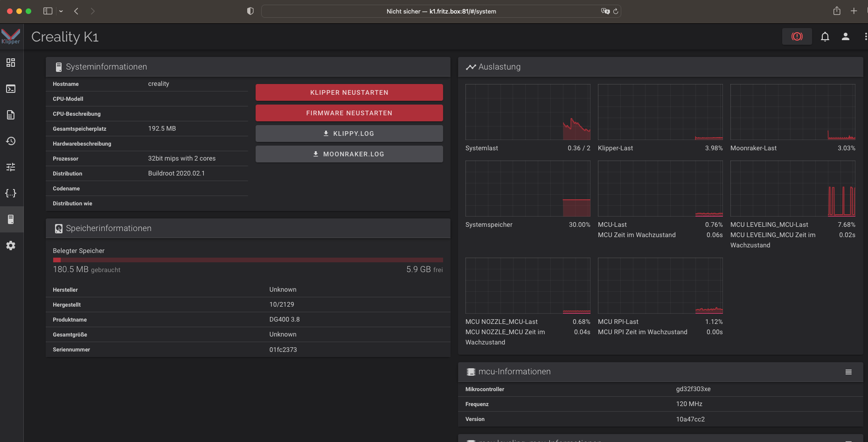Reload the page in Safari

pos(616,11)
